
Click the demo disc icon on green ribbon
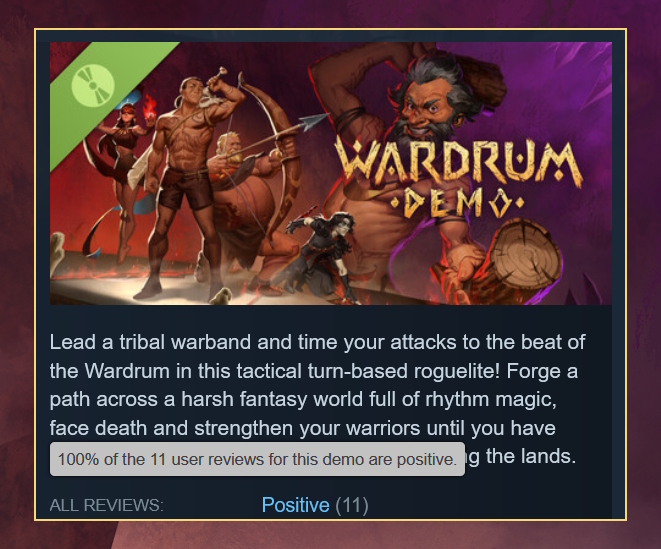pos(93,85)
